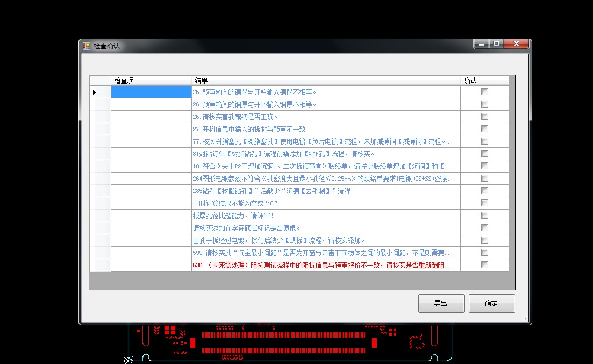Minimize the 检查确认 window

point(481,44)
